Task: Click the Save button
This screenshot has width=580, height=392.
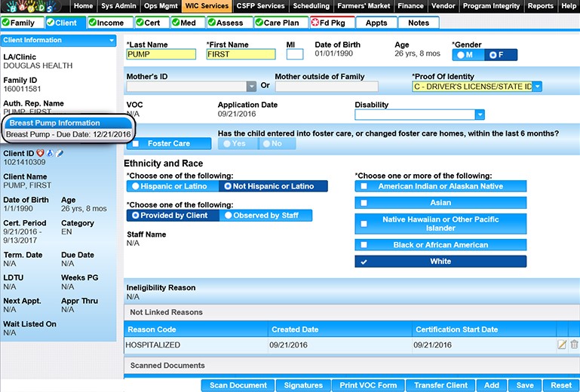Action: coord(525,385)
